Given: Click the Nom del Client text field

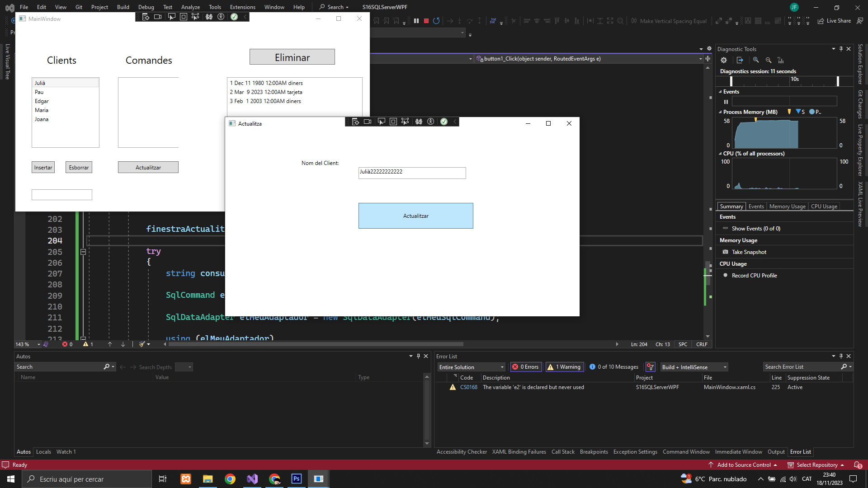Looking at the screenshot, I should (x=412, y=173).
